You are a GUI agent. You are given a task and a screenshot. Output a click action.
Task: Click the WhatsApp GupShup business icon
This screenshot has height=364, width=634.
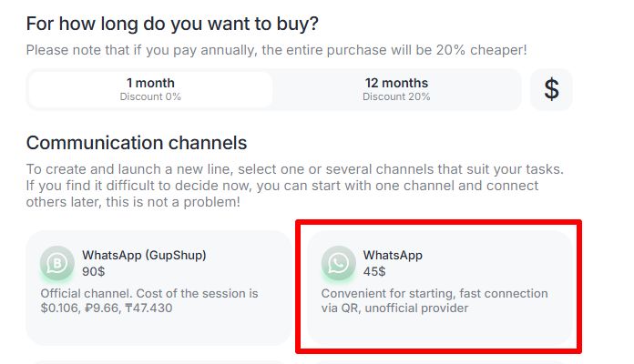57,263
